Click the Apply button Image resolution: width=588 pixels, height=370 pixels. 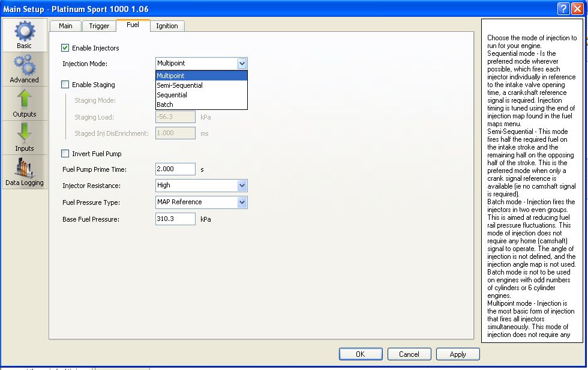coord(458,354)
